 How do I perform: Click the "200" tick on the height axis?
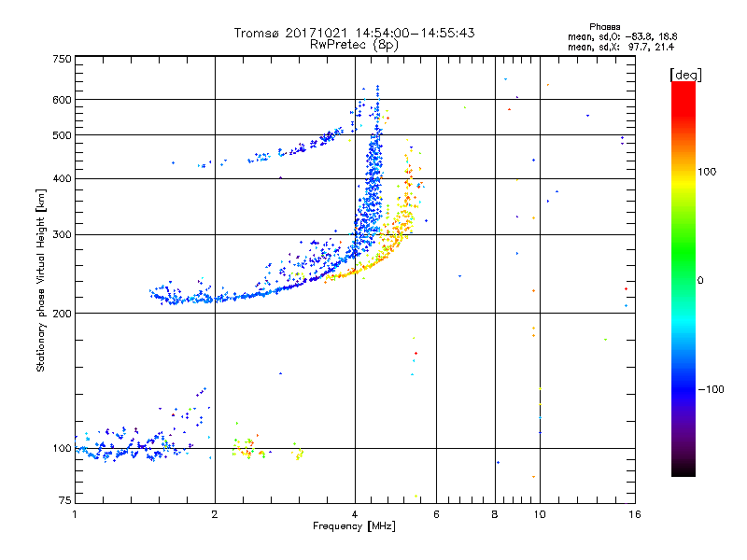coord(62,314)
